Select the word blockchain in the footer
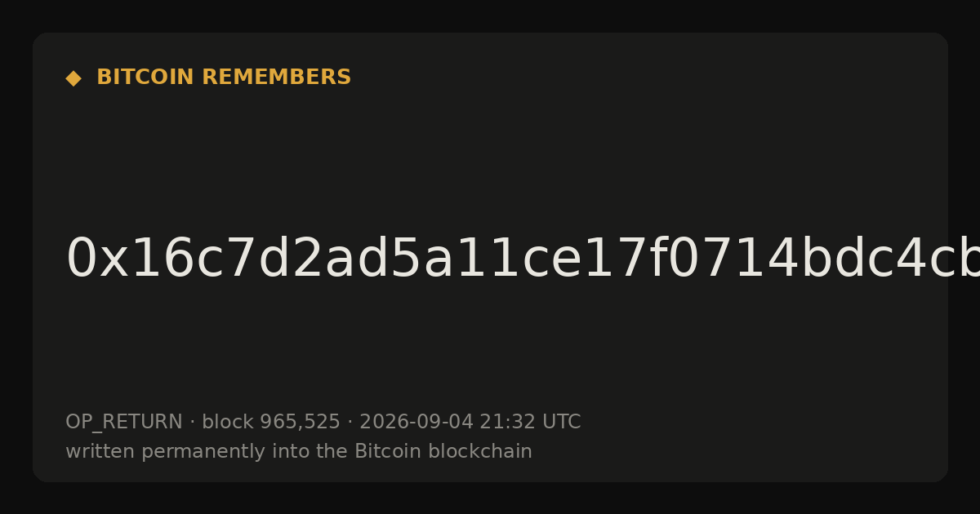 [486, 452]
